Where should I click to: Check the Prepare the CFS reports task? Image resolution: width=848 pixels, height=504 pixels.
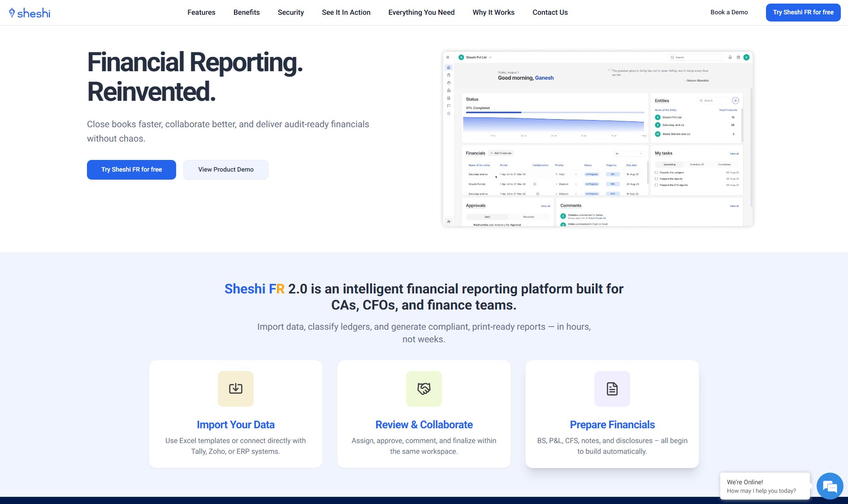point(657,185)
